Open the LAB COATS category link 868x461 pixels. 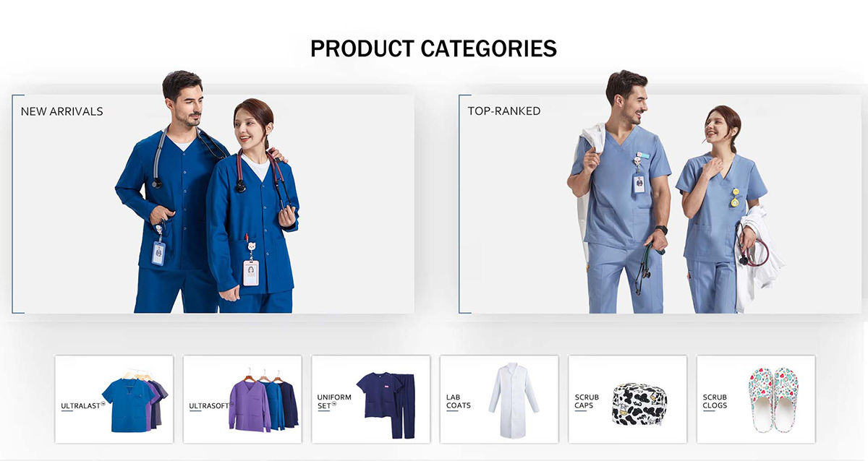click(459, 402)
